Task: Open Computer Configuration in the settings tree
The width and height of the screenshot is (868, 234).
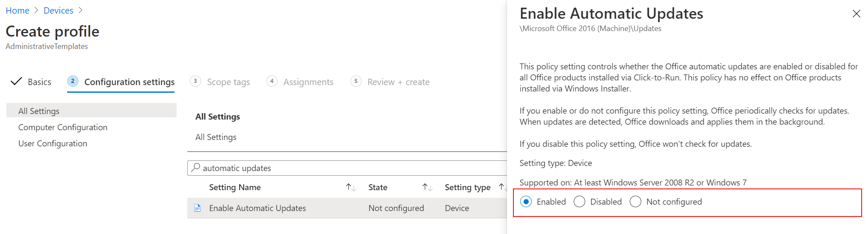Action: click(x=63, y=127)
